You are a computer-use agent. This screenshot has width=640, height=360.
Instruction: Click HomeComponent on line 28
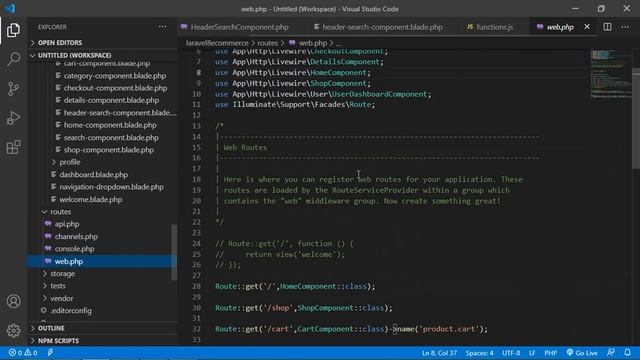click(x=308, y=286)
